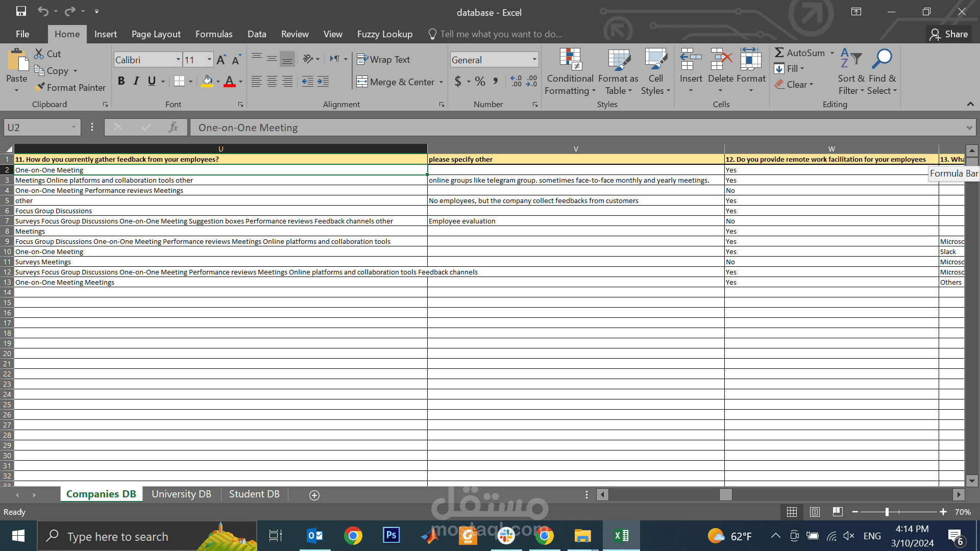Expand the Fill Color dropdown arrow

click(218, 82)
